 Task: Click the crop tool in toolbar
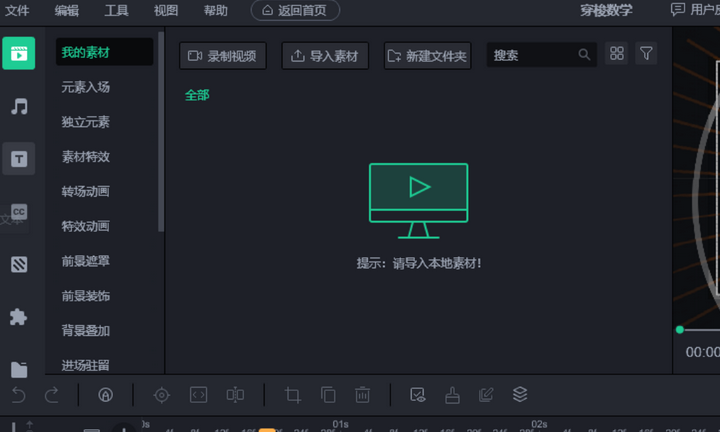[x=293, y=395]
